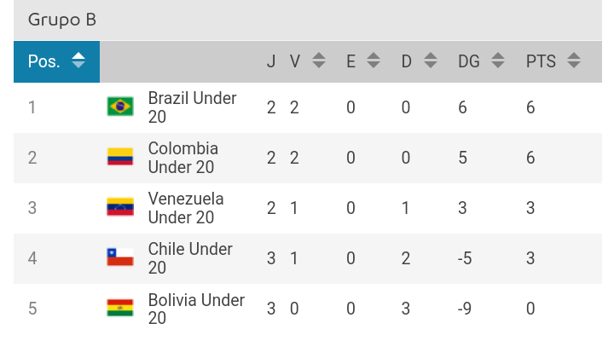Click the Chile flag icon
614x364 pixels.
click(120, 257)
